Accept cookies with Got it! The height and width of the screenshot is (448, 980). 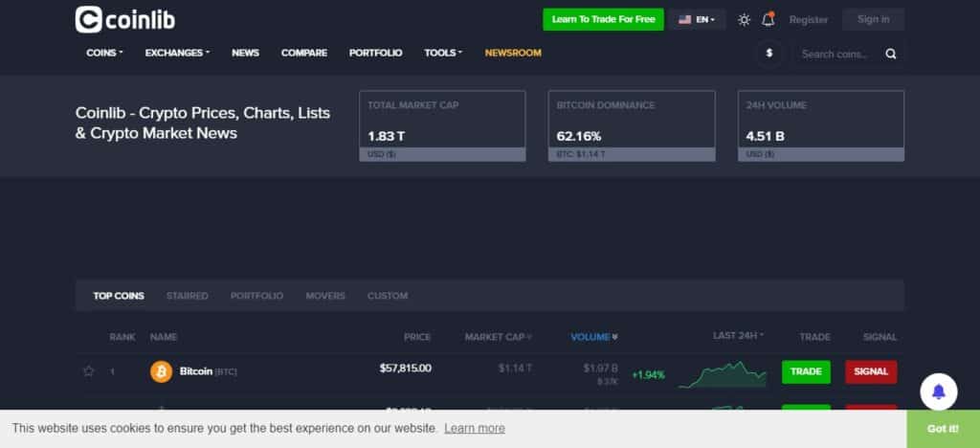click(943, 429)
